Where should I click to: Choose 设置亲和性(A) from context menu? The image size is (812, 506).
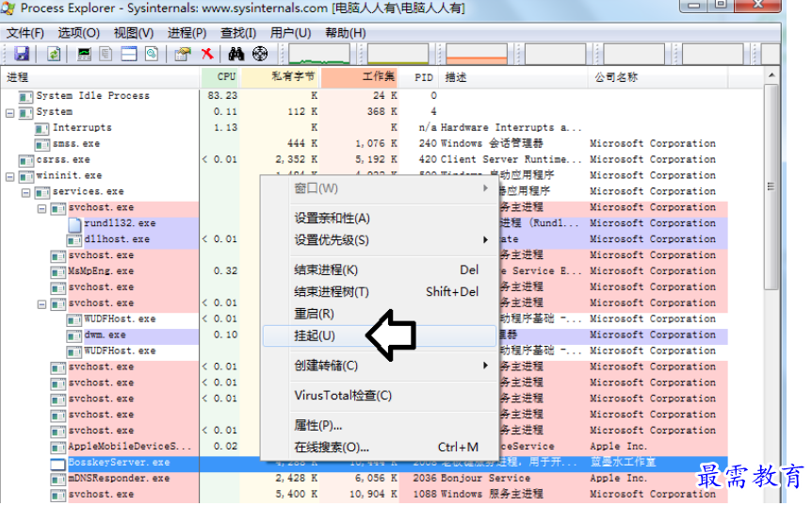tap(379, 219)
